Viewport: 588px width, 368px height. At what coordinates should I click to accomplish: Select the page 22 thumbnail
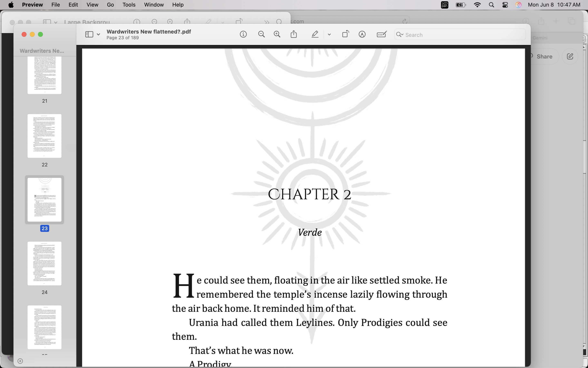(x=45, y=136)
